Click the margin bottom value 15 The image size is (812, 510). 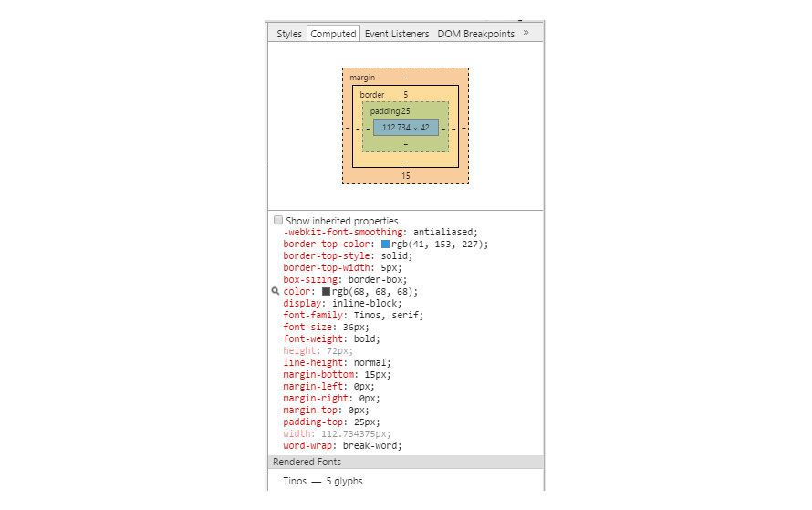pyautogui.click(x=405, y=176)
